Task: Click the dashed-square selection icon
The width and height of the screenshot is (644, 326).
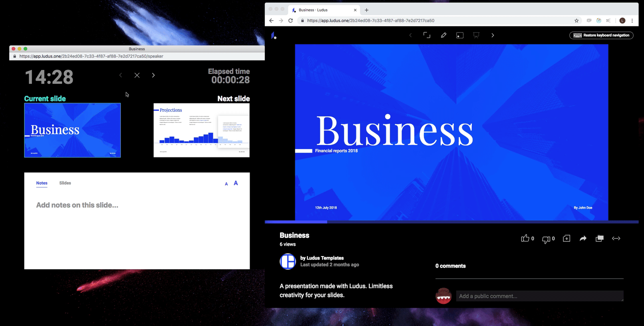Action: click(x=460, y=35)
